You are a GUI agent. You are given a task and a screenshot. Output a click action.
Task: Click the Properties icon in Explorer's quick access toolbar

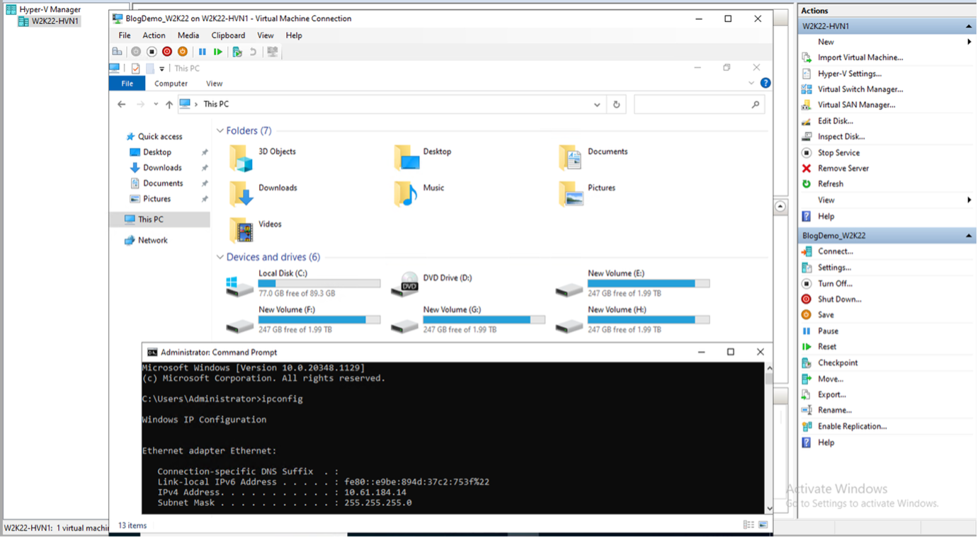pyautogui.click(x=135, y=69)
